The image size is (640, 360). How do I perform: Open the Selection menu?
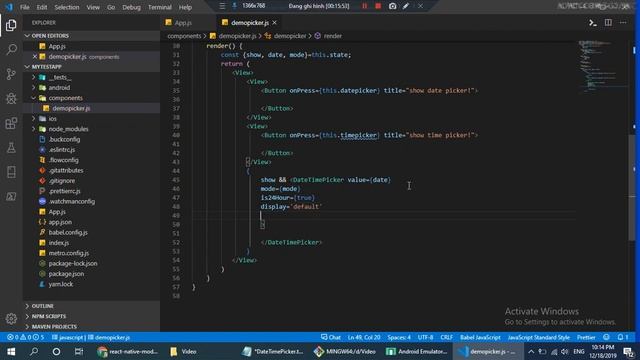(67, 7)
